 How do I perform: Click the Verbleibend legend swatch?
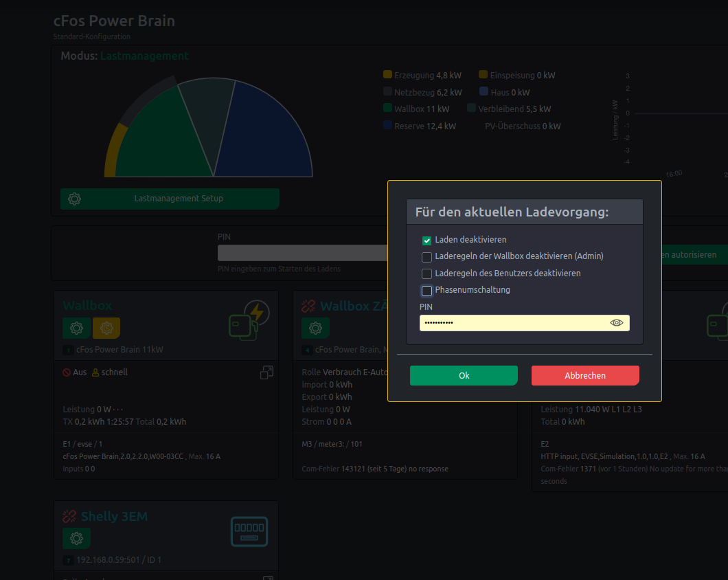coord(471,108)
